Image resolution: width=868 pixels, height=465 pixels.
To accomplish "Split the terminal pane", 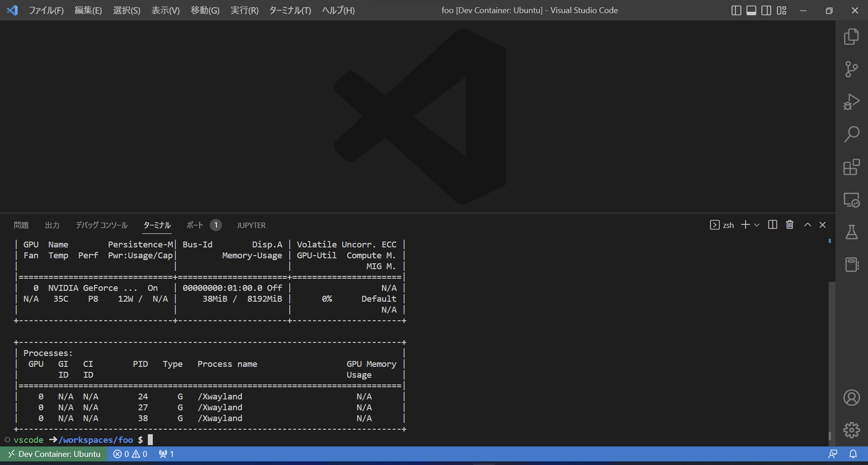I will pos(773,225).
